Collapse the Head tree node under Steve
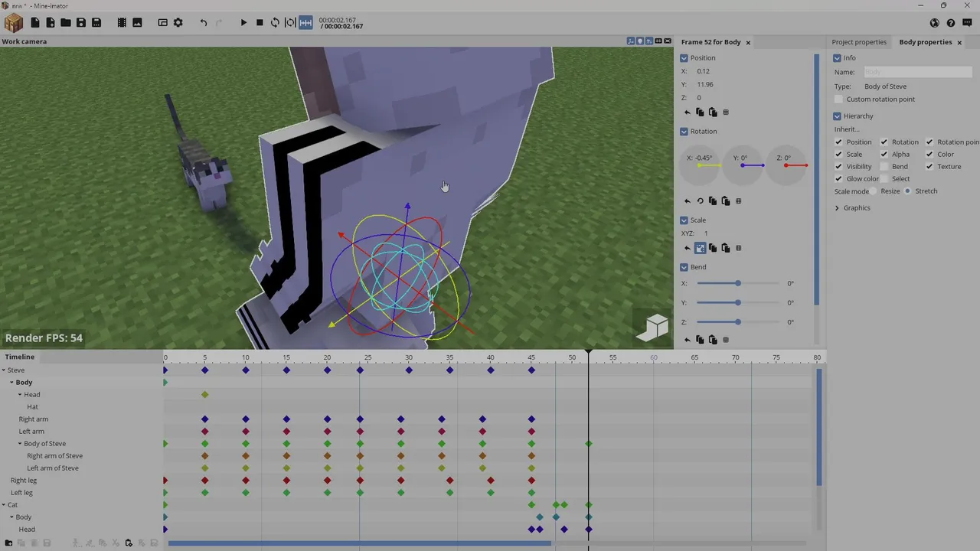Viewport: 980px width, 551px height. [20, 395]
